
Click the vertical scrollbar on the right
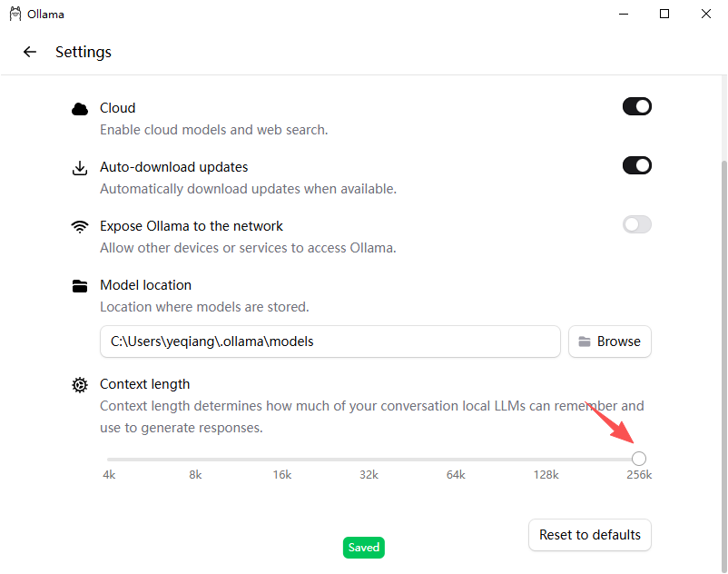point(723,367)
